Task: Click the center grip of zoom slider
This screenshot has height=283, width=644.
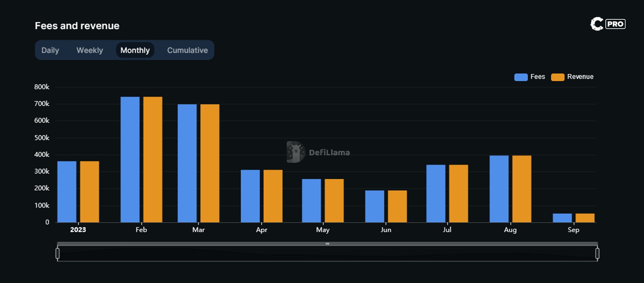Action: [x=327, y=244]
